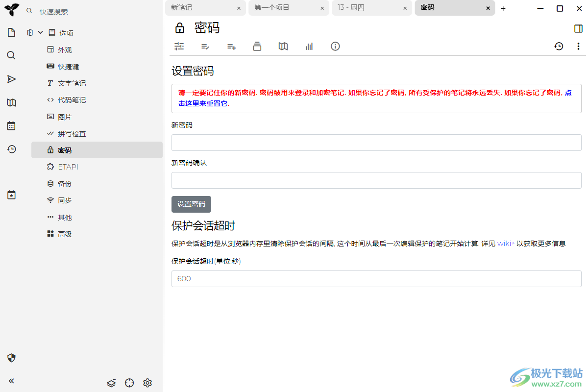Open 代码笔记 options in the tree
The height and width of the screenshot is (392, 588).
(72, 100)
